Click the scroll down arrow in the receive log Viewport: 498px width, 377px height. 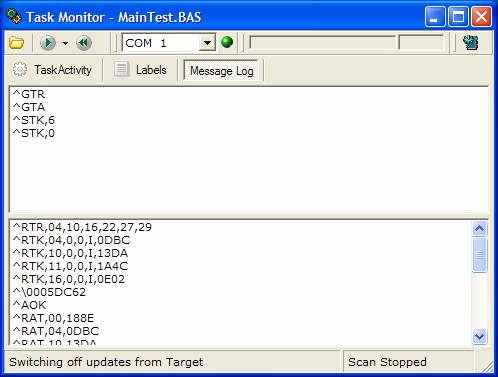(x=479, y=336)
